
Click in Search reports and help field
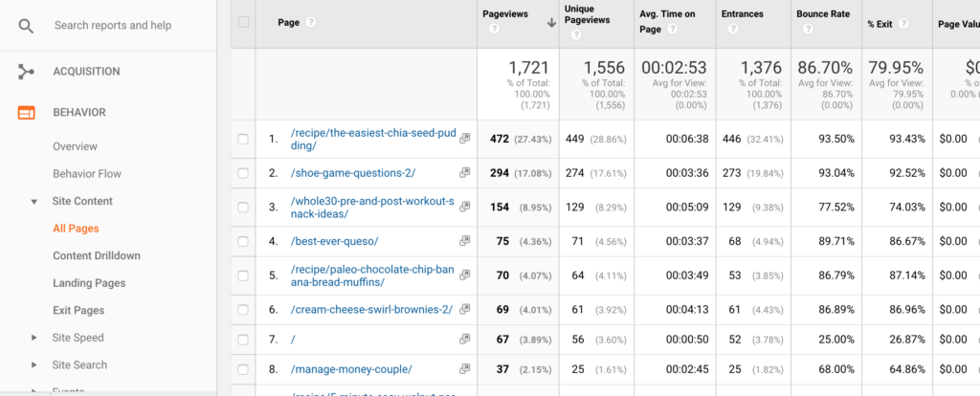113,26
